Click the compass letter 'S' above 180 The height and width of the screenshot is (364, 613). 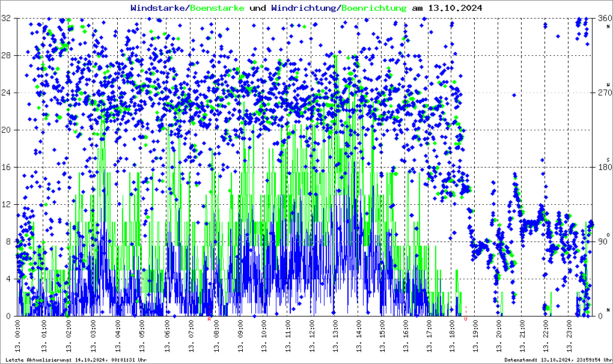[x=608, y=160]
